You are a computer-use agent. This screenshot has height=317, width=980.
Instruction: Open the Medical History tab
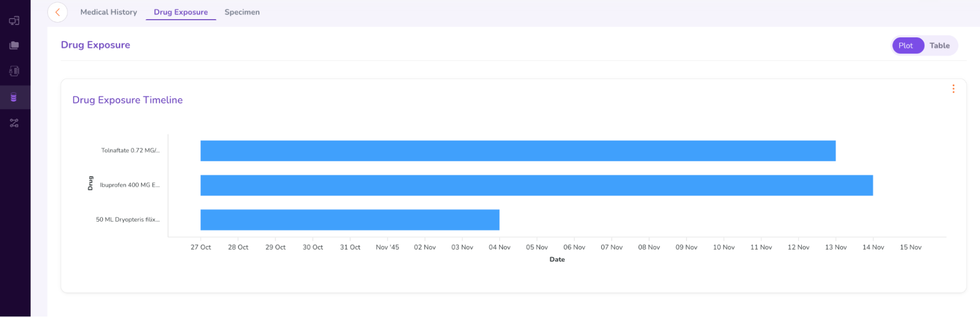click(108, 12)
